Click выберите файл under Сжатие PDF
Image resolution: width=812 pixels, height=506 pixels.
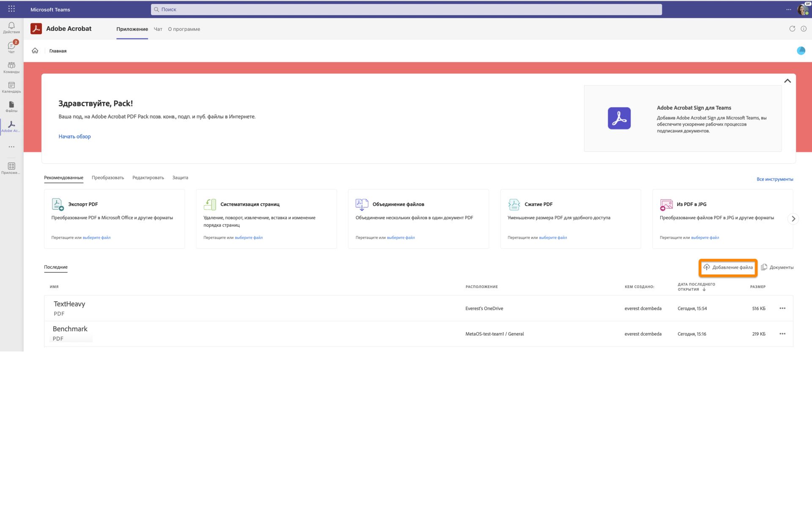tap(553, 238)
